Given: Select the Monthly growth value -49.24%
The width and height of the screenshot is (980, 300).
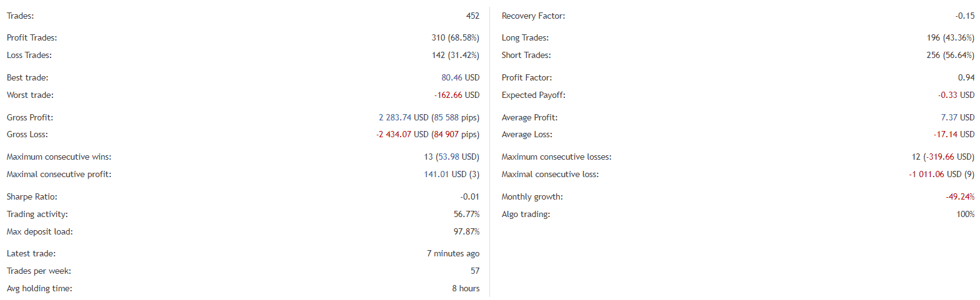Looking at the screenshot, I should pyautogui.click(x=960, y=196).
